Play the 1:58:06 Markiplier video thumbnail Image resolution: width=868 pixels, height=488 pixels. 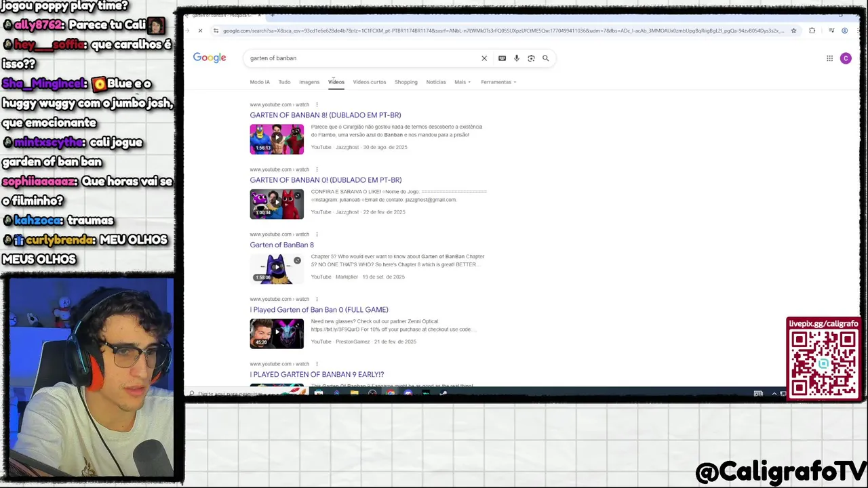pyautogui.click(x=277, y=269)
